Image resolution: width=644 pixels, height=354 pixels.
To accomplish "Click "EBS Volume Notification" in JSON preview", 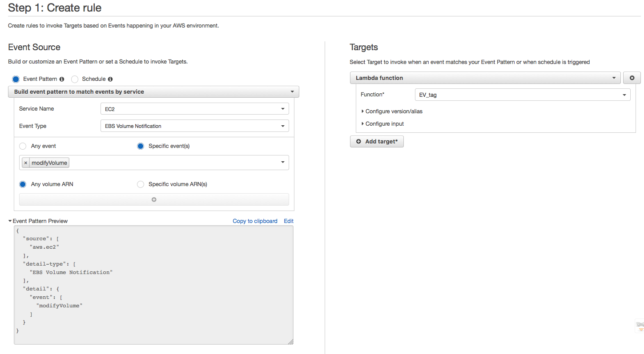I will (71, 272).
